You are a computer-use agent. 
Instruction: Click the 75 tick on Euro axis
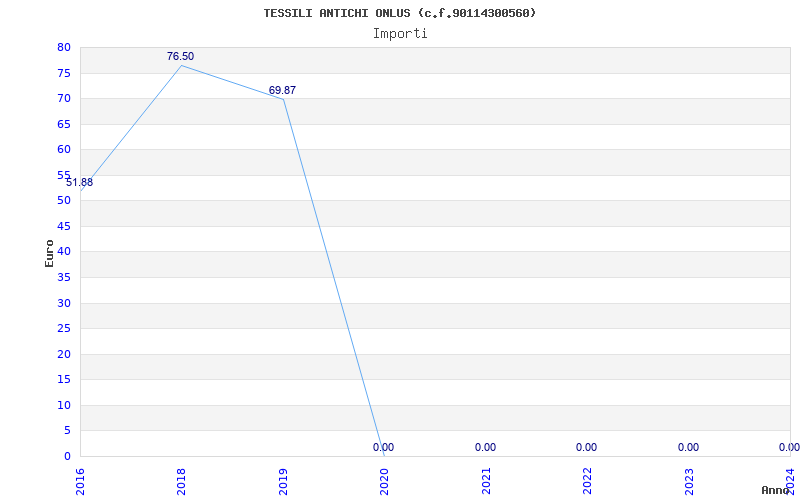pos(64,73)
